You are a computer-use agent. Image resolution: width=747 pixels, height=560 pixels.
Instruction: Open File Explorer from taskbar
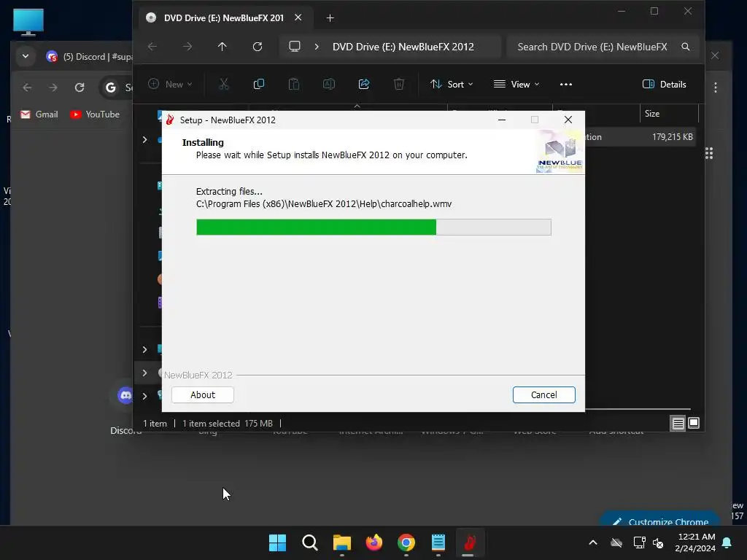[341, 542]
